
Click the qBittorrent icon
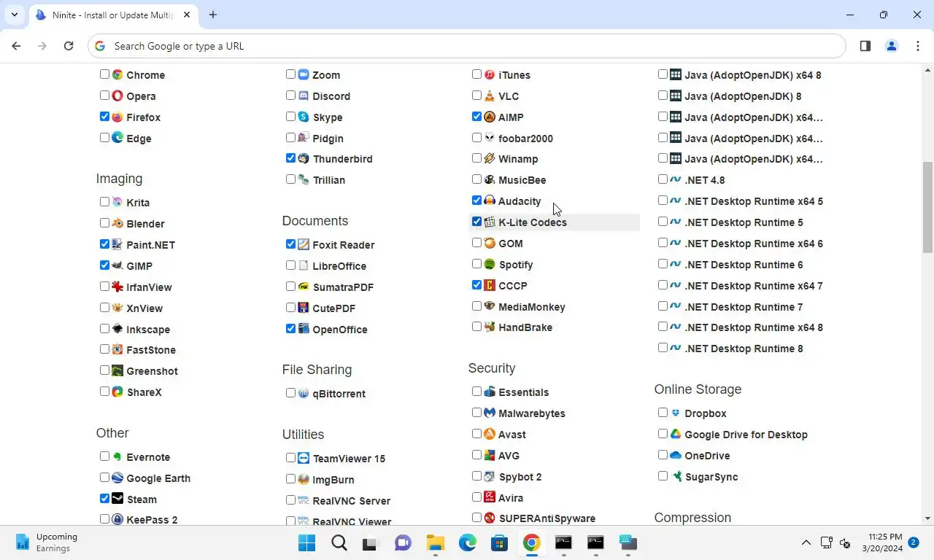(304, 393)
